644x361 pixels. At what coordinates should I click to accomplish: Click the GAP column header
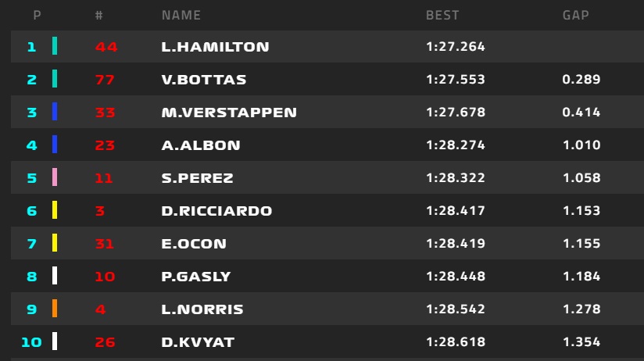click(575, 15)
